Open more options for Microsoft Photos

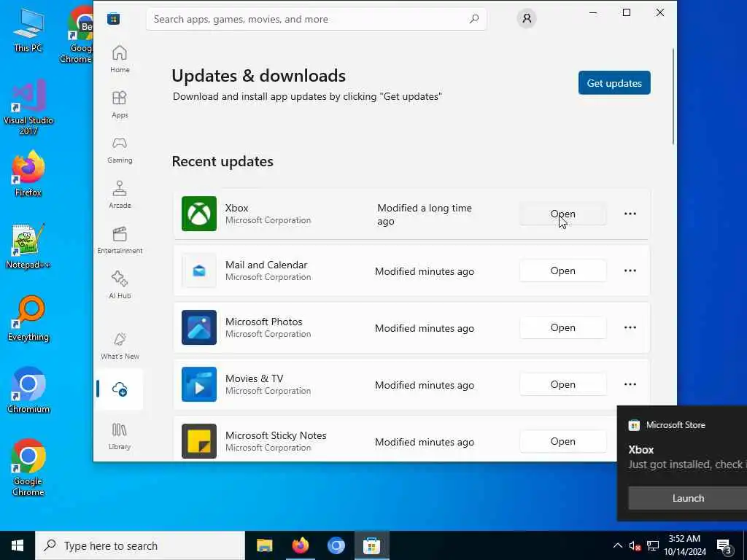630,327
